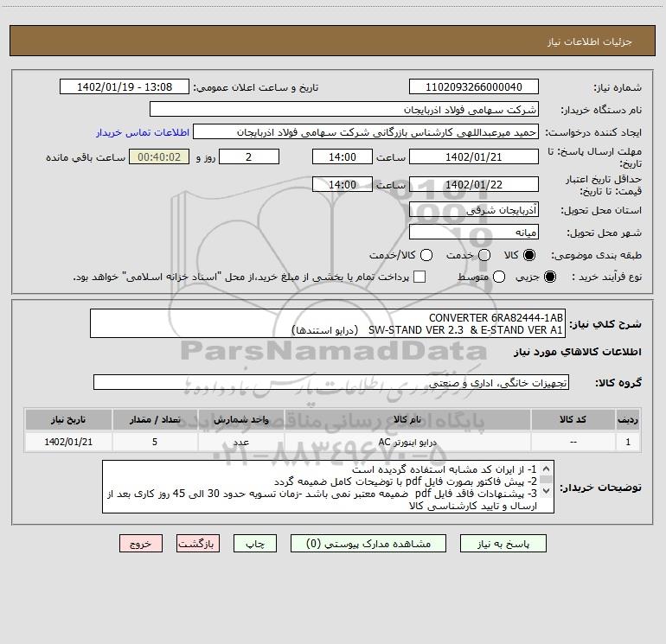Click the price validity date 1402/01/22 field

tap(474, 184)
